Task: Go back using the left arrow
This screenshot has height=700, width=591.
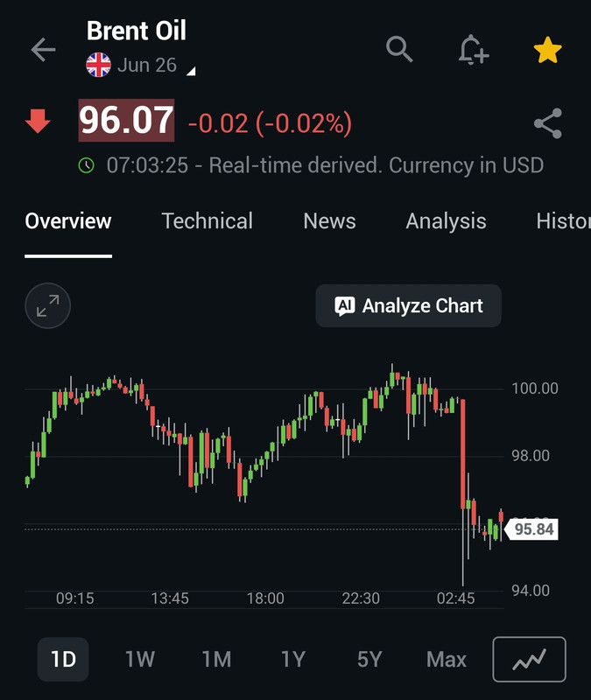Action: (43, 49)
